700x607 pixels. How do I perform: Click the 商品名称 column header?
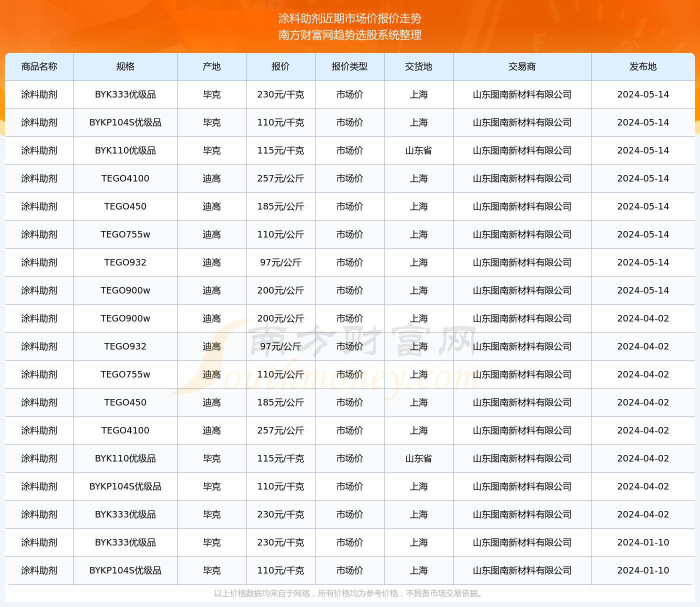click(39, 66)
